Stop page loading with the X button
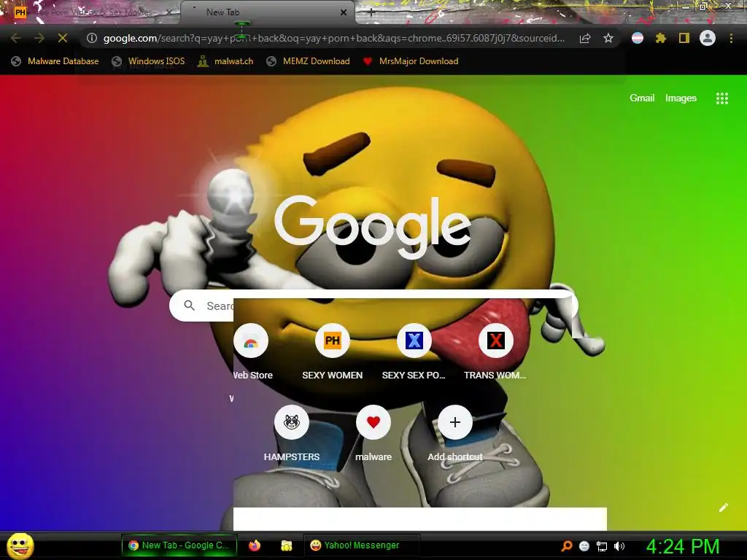The width and height of the screenshot is (747, 560). (63, 38)
